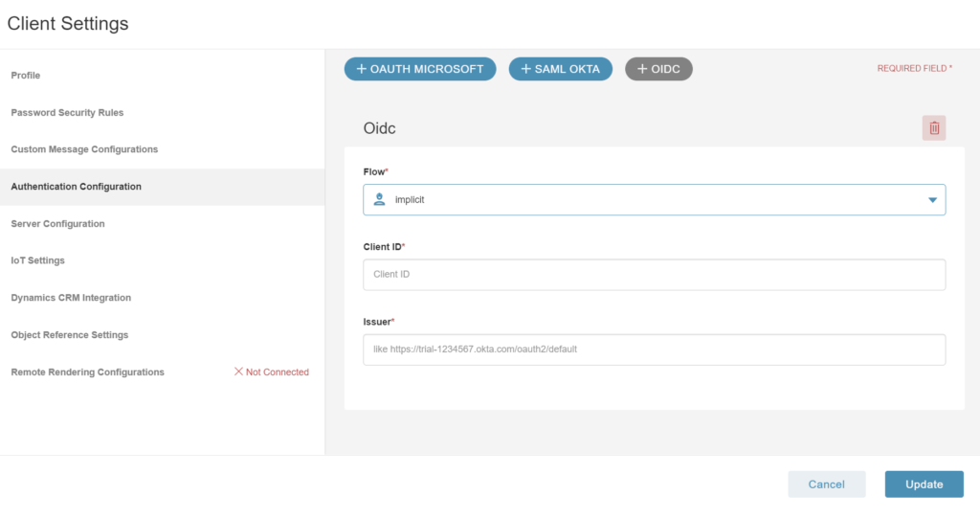Click Update to save settings
This screenshot has height=518, width=980.
(x=924, y=484)
